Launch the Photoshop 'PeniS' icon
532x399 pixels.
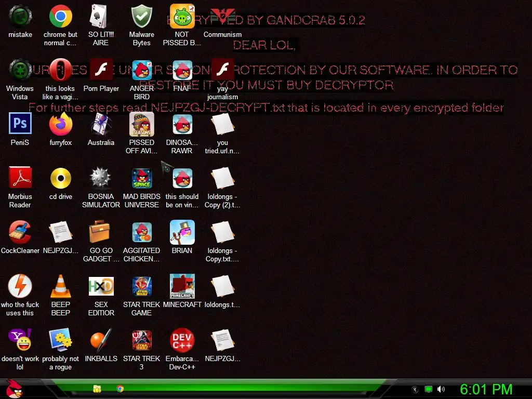(20, 124)
